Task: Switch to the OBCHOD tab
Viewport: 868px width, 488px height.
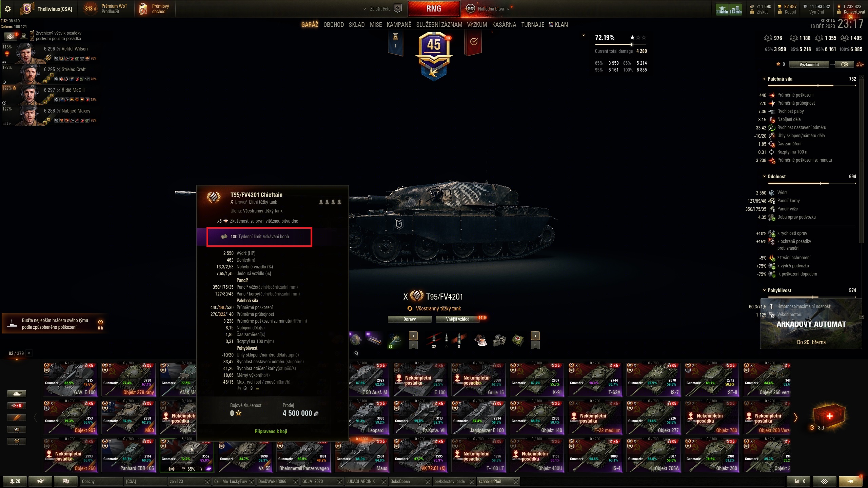Action: (333, 25)
